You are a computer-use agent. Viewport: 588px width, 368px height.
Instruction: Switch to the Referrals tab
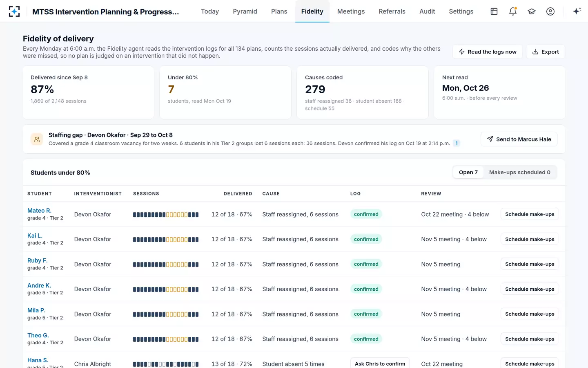click(392, 11)
